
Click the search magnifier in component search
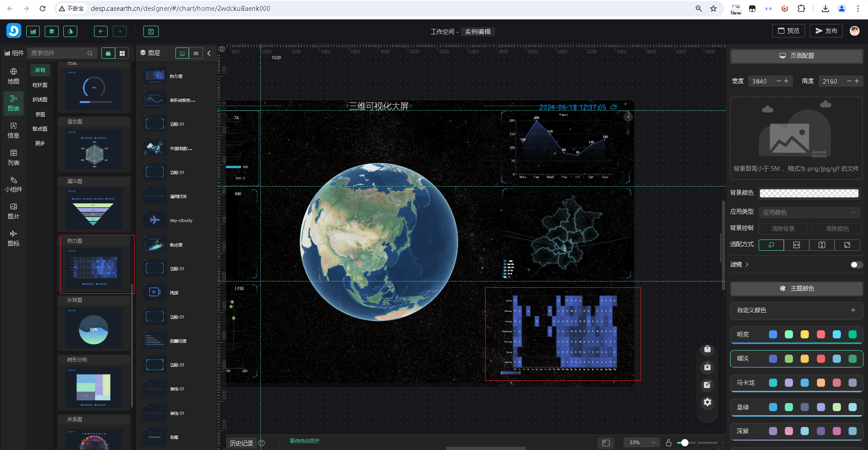pos(90,53)
